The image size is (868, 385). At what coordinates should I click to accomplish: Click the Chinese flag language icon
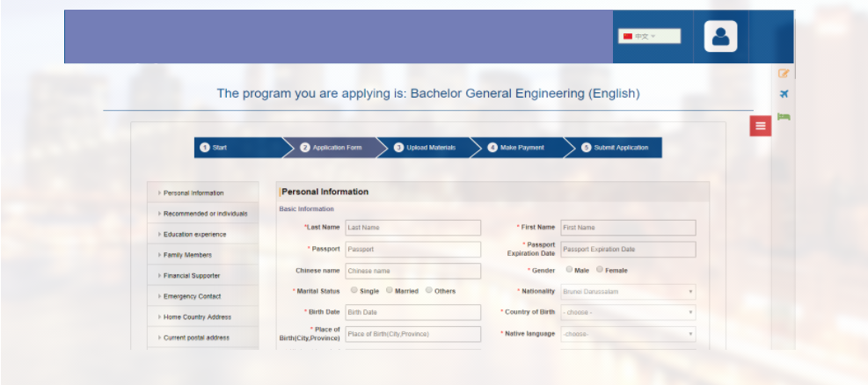pos(628,36)
